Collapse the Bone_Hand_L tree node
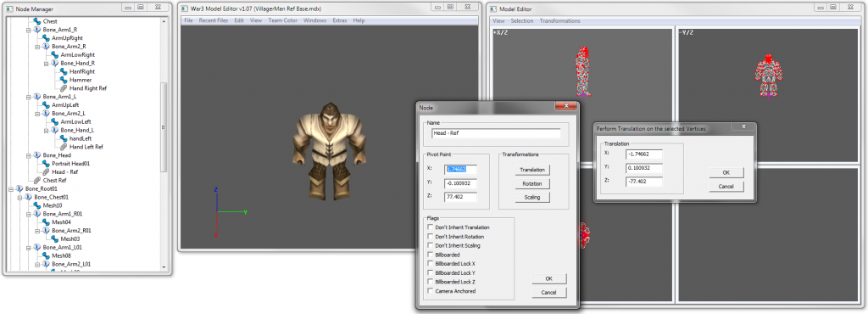Screen dimensions: 868x314 pos(46,130)
